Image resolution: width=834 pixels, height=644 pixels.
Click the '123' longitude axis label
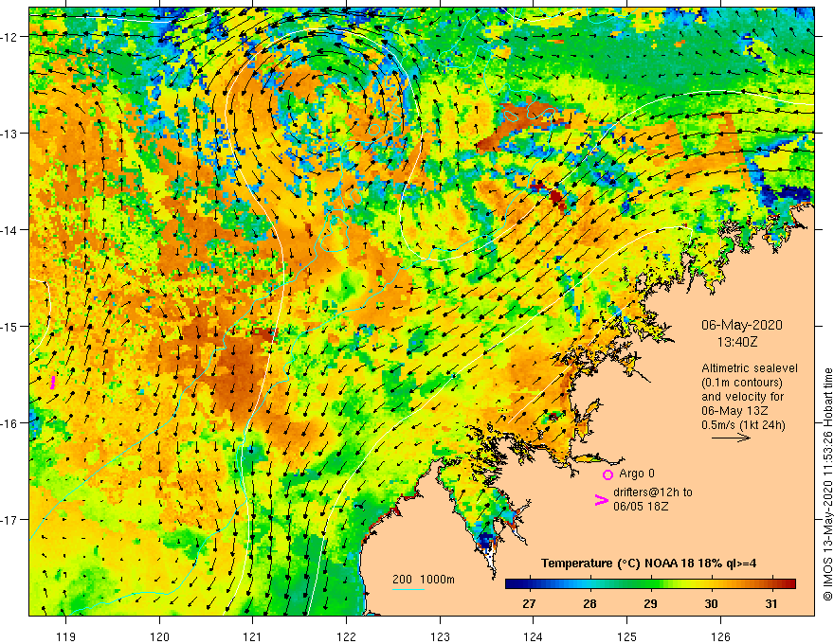coord(440,636)
